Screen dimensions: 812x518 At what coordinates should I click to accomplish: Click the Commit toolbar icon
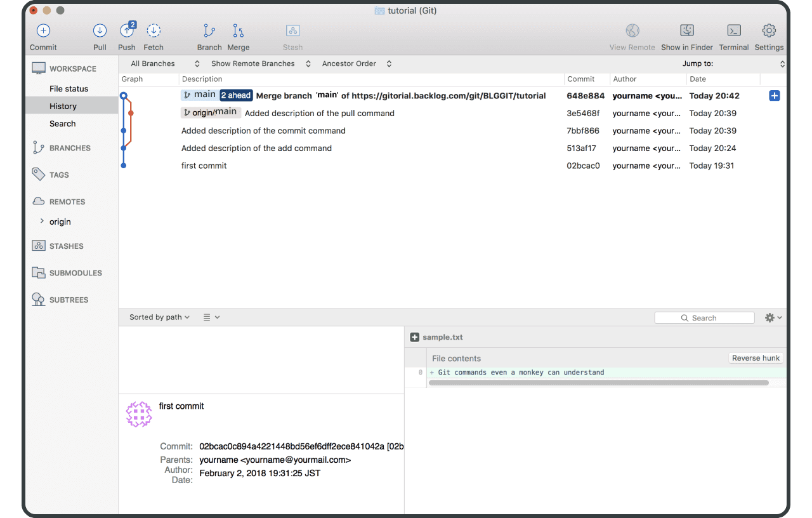tap(43, 30)
